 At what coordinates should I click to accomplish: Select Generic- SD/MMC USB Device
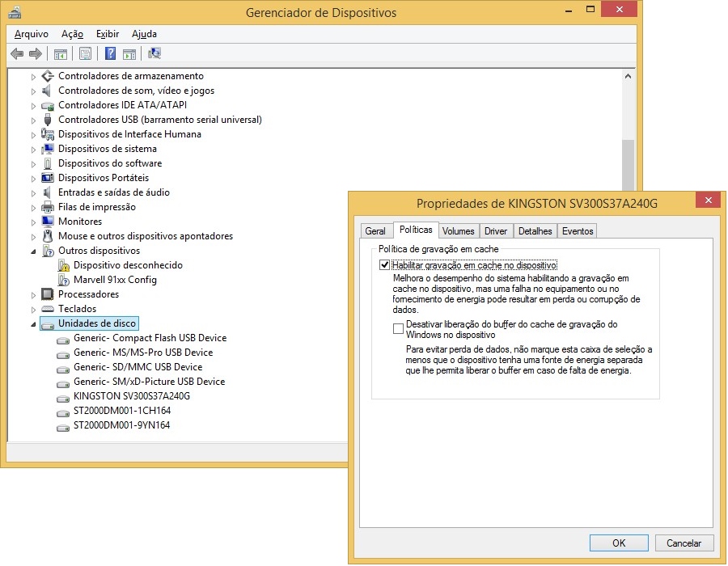pyautogui.click(x=138, y=367)
